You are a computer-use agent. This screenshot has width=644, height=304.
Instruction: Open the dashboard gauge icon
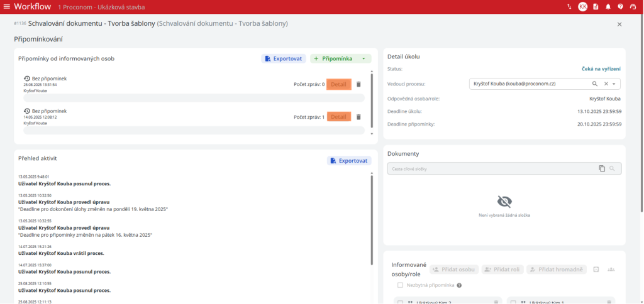[633, 7]
